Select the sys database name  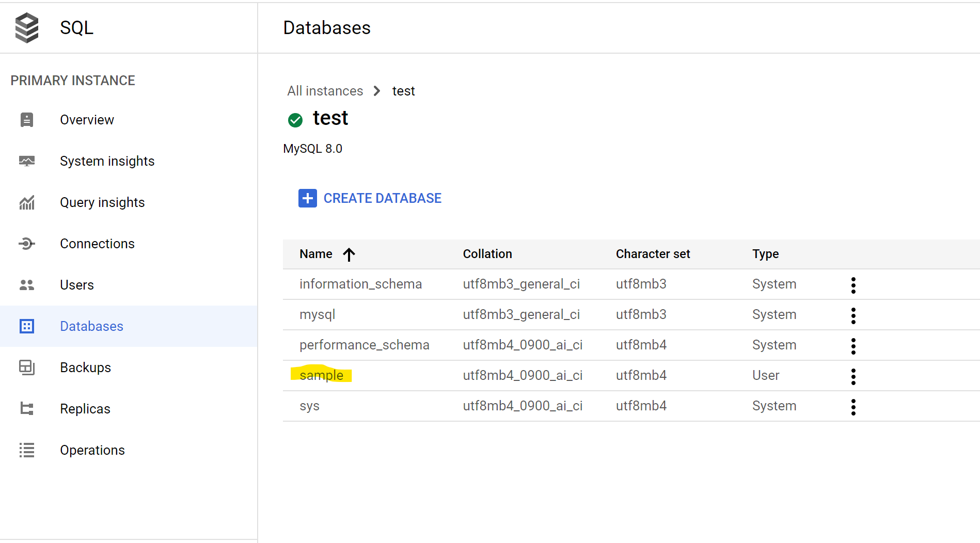click(x=310, y=406)
